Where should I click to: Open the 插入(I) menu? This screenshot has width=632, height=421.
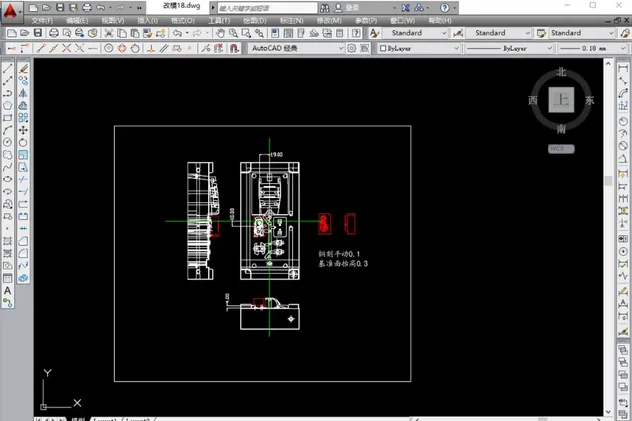pyautogui.click(x=147, y=21)
